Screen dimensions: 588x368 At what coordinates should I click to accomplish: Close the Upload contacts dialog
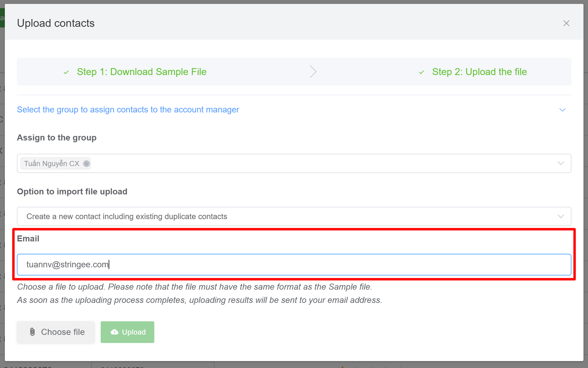pyautogui.click(x=566, y=23)
